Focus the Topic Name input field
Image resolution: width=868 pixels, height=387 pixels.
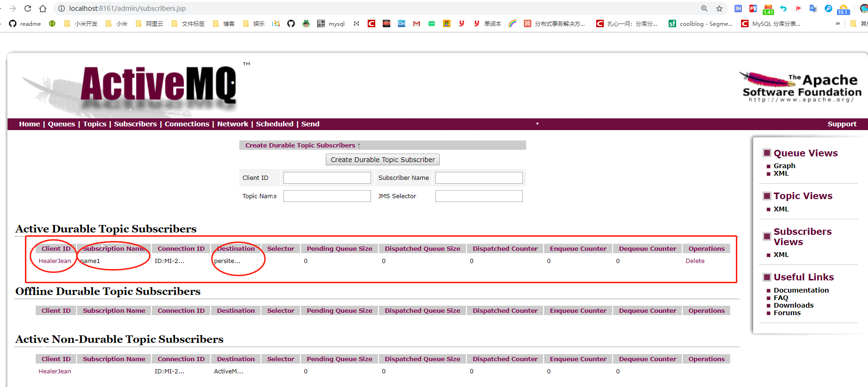[x=327, y=196]
